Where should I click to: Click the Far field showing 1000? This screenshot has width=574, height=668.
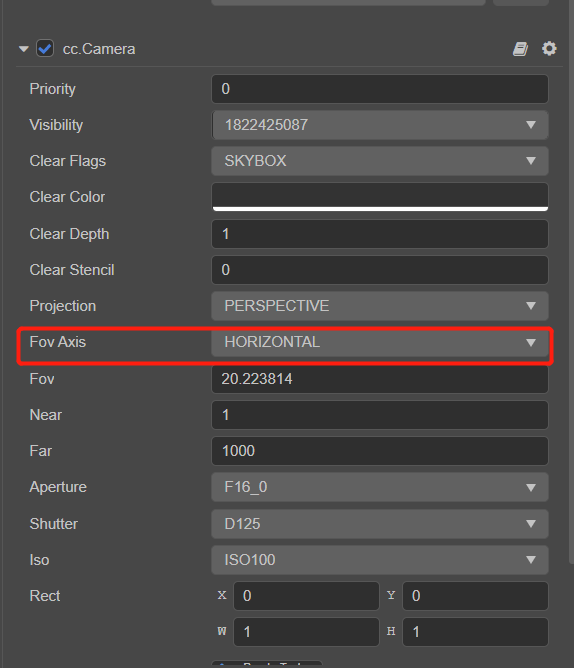(380, 451)
